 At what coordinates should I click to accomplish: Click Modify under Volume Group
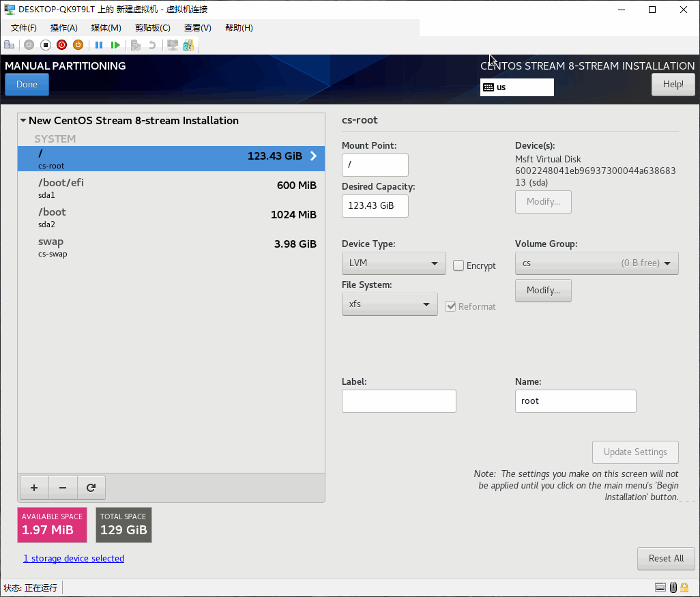(x=543, y=291)
